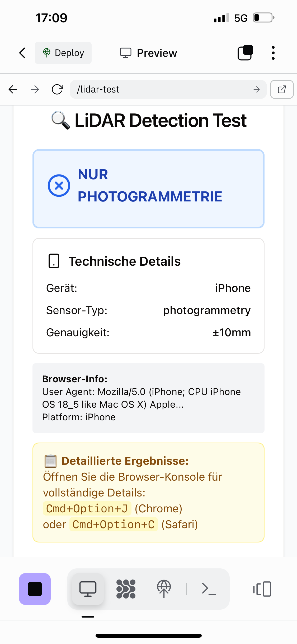Toggle the side panel layout icon

262,589
